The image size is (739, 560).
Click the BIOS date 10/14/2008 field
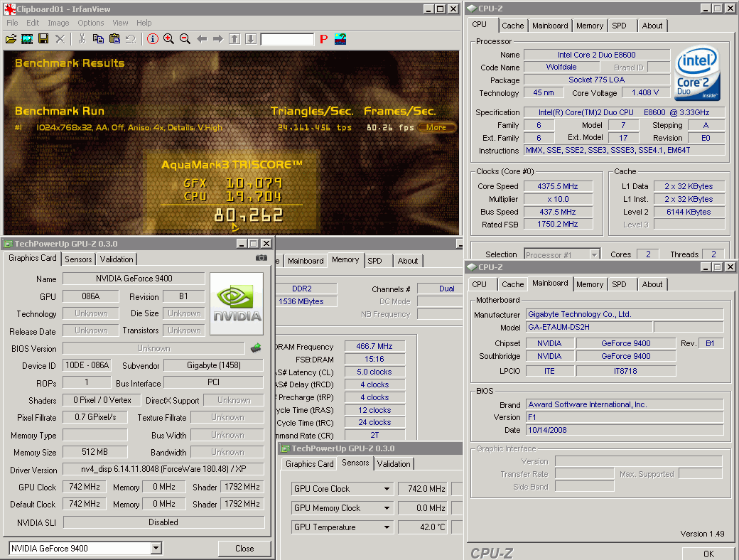(625, 430)
